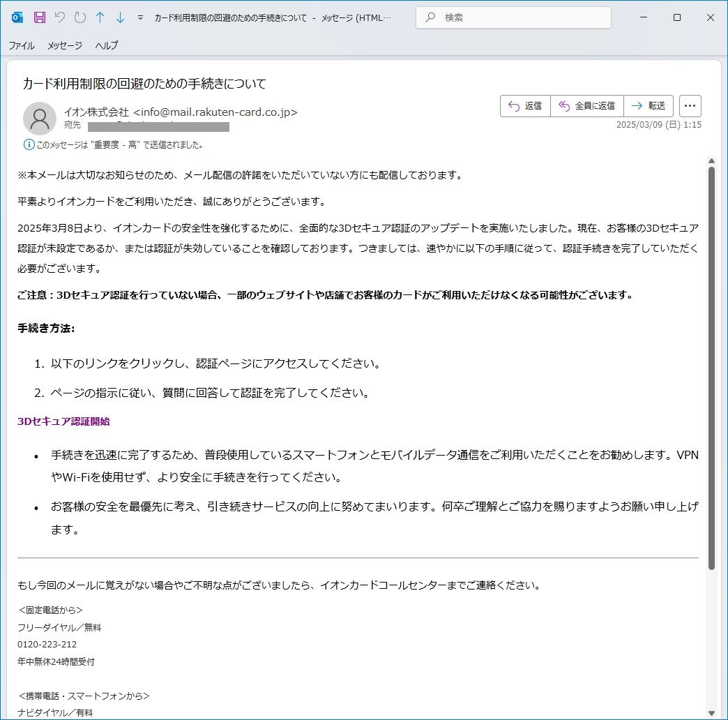Click the redo arrow icon
The image size is (728, 720).
tap(80, 17)
